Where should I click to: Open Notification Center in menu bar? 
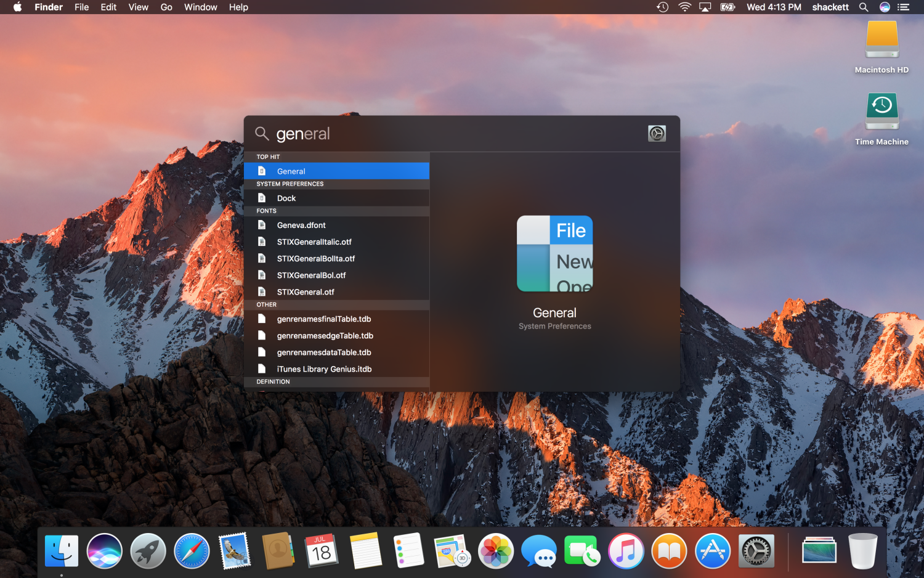click(904, 7)
